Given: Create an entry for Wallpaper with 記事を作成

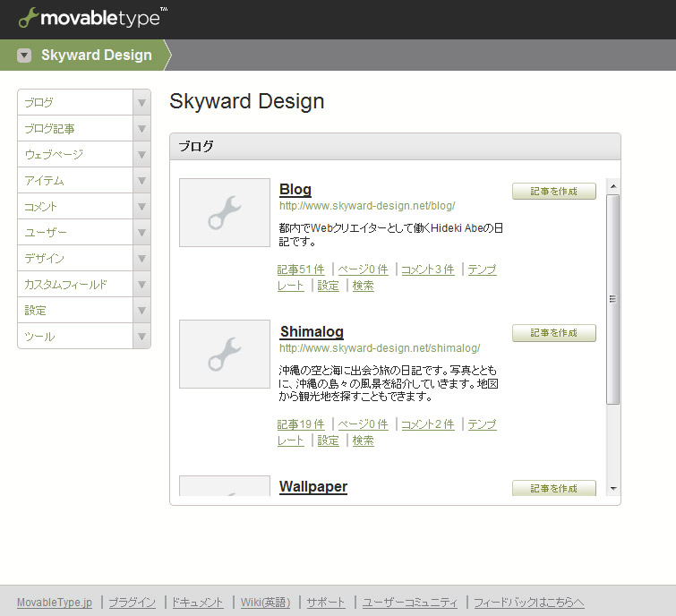Looking at the screenshot, I should 554,488.
